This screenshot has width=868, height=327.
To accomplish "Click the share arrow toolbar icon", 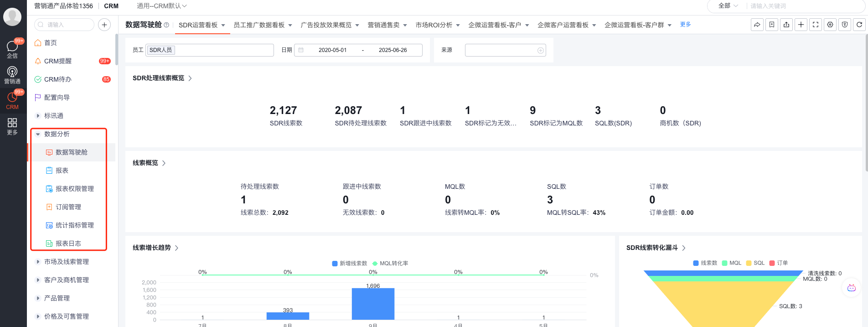I will 757,25.
